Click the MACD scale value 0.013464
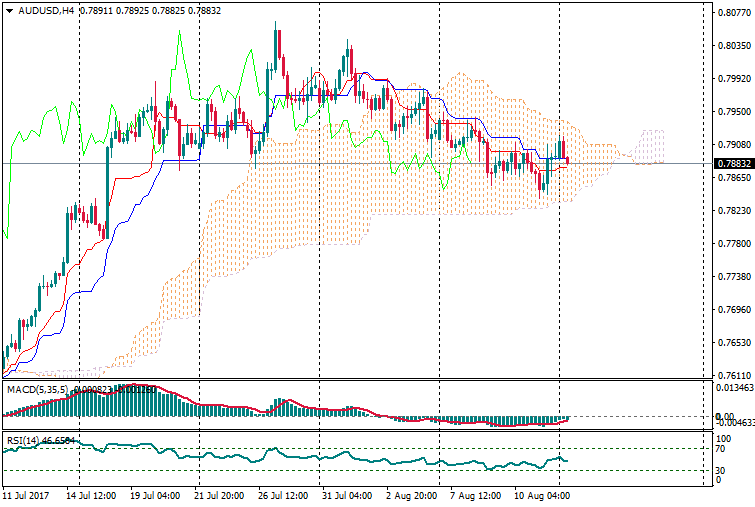This screenshot has height=507, width=755. point(733,388)
